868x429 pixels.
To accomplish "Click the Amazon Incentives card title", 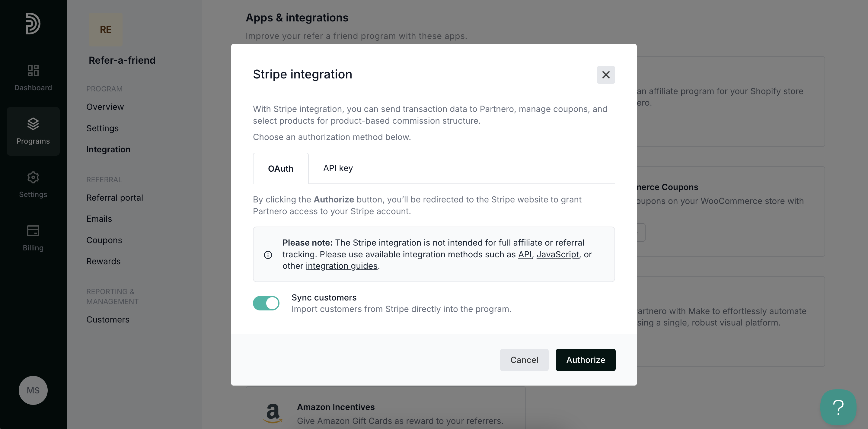I will pos(336,407).
